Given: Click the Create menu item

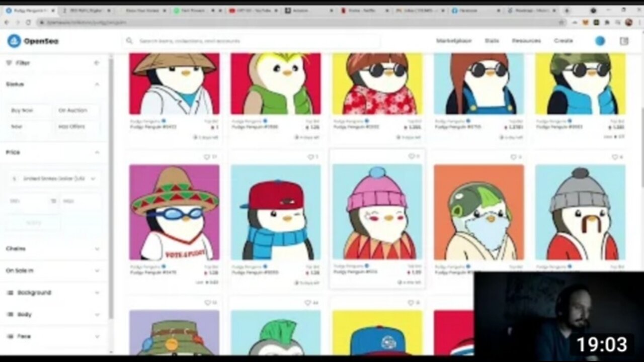Looking at the screenshot, I should 563,41.
